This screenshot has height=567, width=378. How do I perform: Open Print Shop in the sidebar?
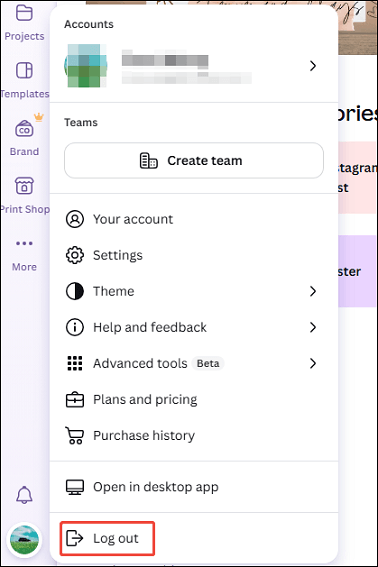[x=24, y=195]
